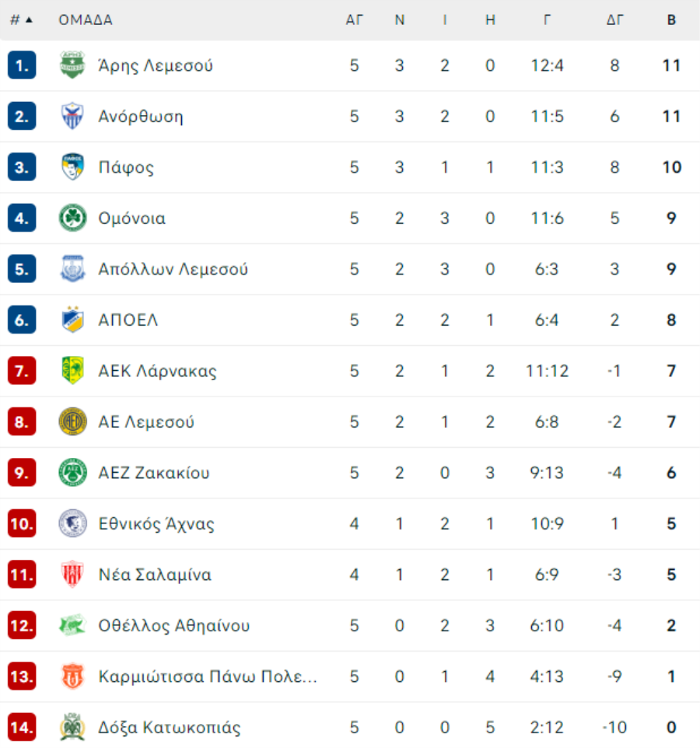Viewport: 700px width, 748px height.
Task: Click the Οθέλλος Αθηαίνου team name
Action: coord(174,625)
